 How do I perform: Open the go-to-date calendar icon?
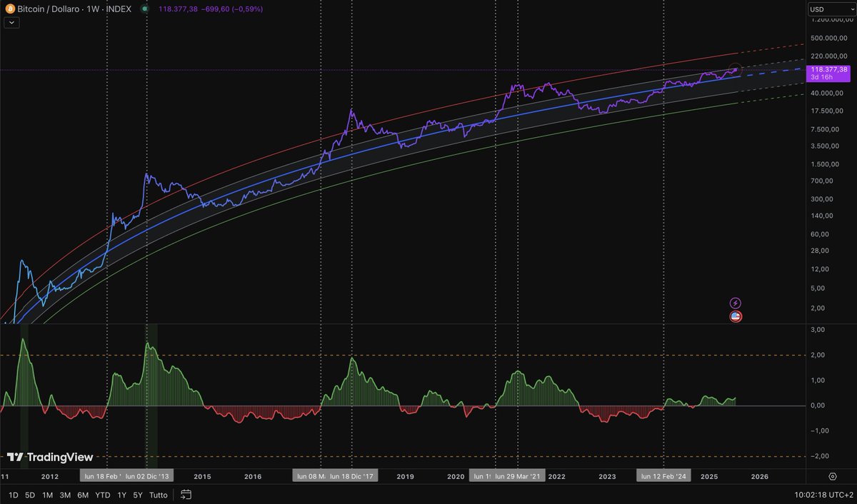(x=186, y=495)
